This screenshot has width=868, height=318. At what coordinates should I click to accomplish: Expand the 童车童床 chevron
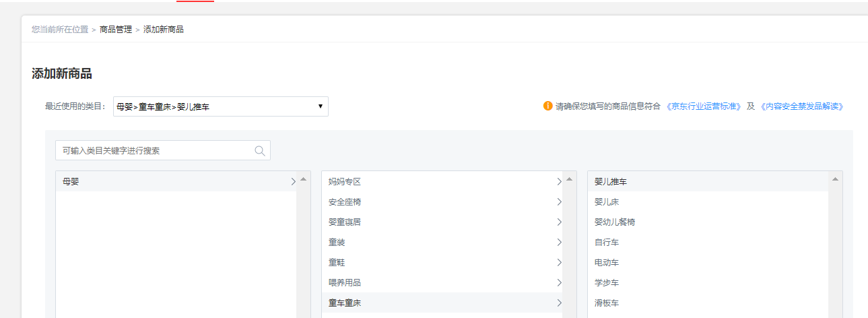[x=559, y=303]
